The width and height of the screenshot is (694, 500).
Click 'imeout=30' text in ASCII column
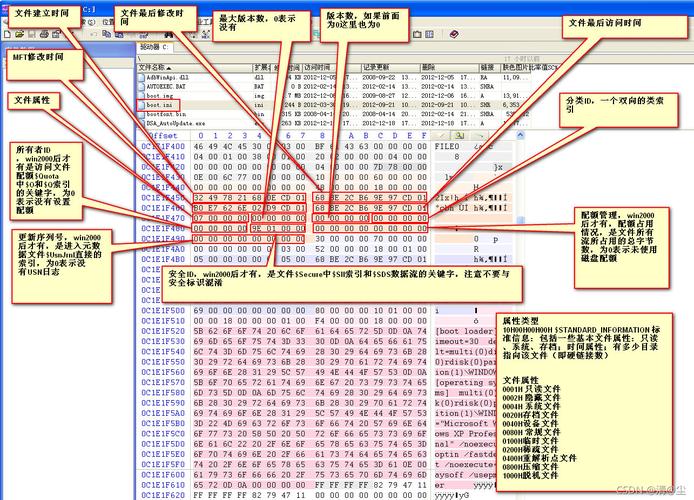coord(457,341)
